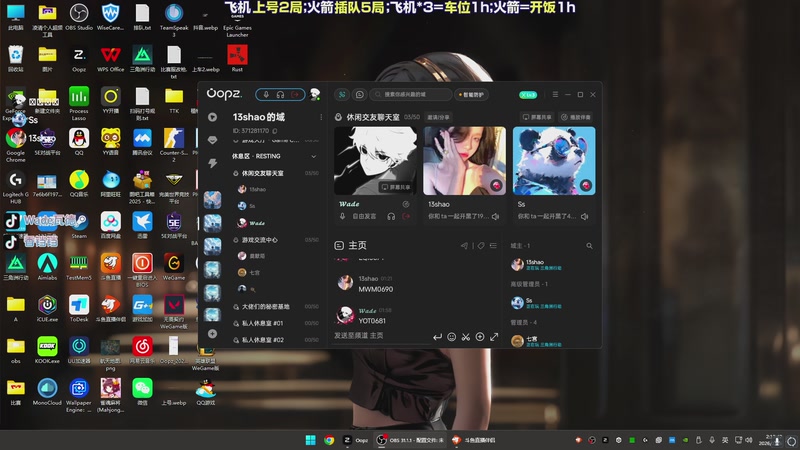Toggle the microphone in Oopz top bar
800x450 pixels.
click(x=266, y=95)
